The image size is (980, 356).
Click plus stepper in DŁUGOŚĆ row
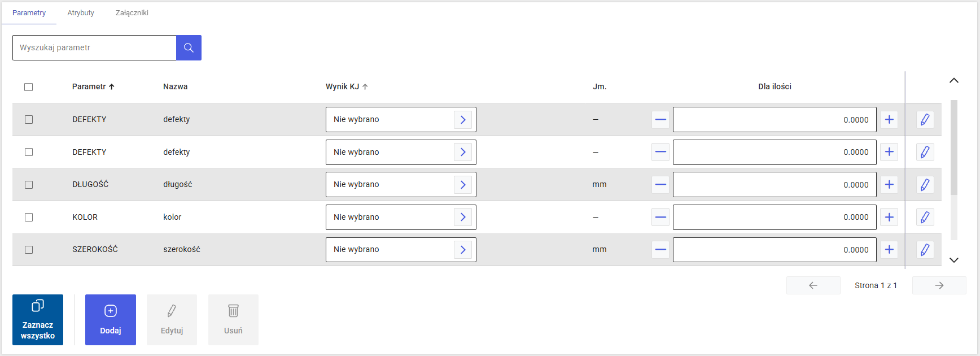[889, 185]
